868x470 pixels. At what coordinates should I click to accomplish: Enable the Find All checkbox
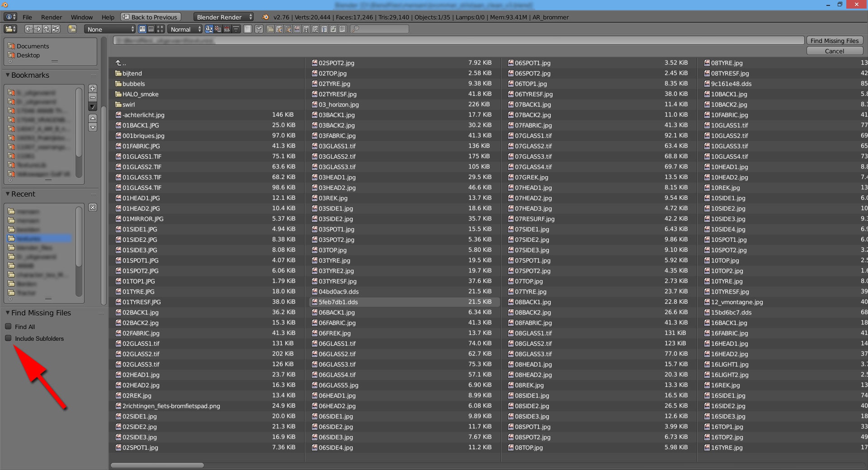8,326
